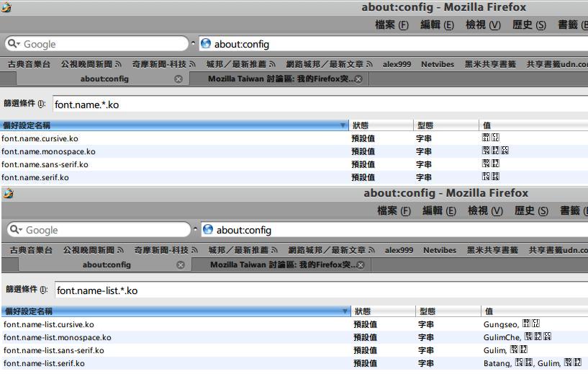Switch to Mozilla Taiwan 討論區 tab in upper window
This screenshot has height=374, width=588.
(x=279, y=79)
